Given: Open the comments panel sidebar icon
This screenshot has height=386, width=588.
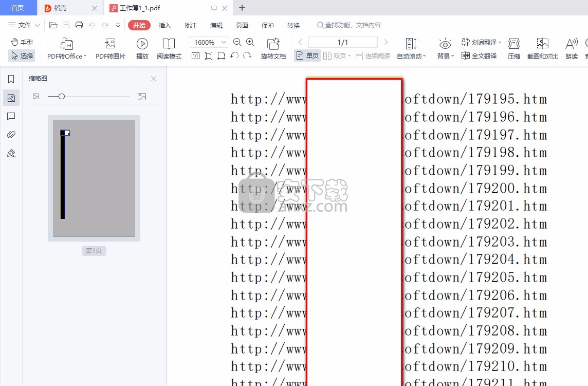Looking at the screenshot, I should point(11,116).
